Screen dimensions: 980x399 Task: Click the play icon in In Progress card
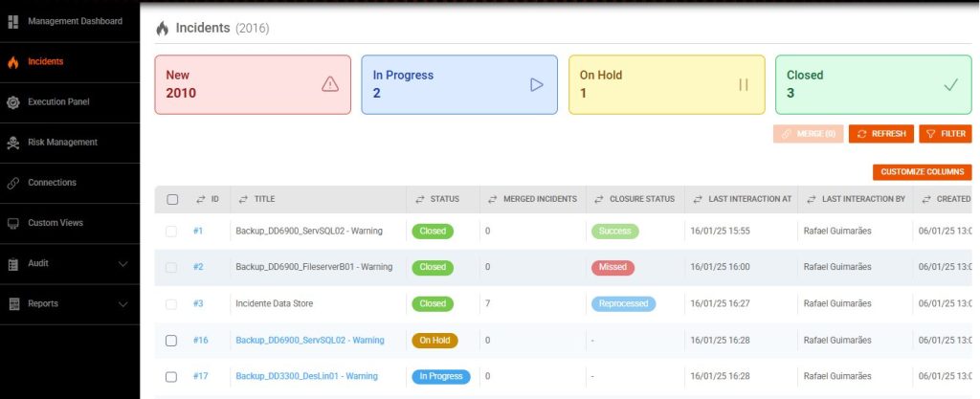click(x=537, y=84)
